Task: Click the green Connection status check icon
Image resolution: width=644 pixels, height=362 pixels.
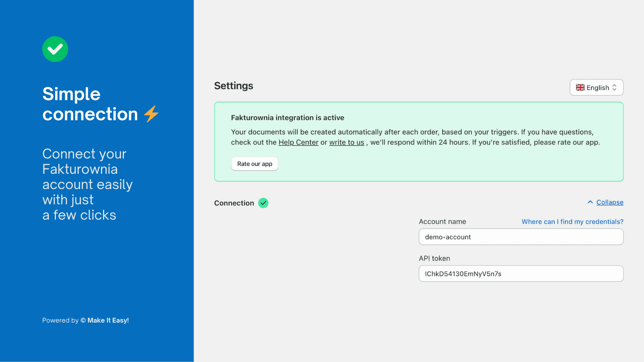Action: (263, 203)
